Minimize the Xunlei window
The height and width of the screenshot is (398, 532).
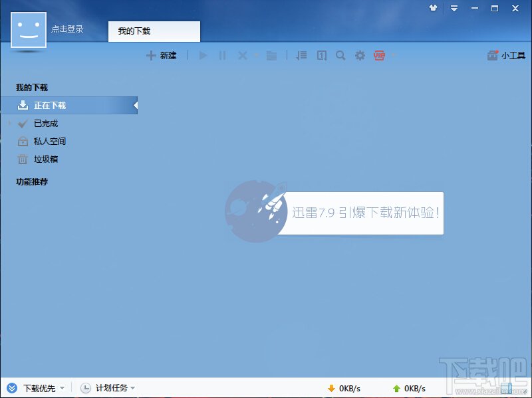tap(475, 8)
